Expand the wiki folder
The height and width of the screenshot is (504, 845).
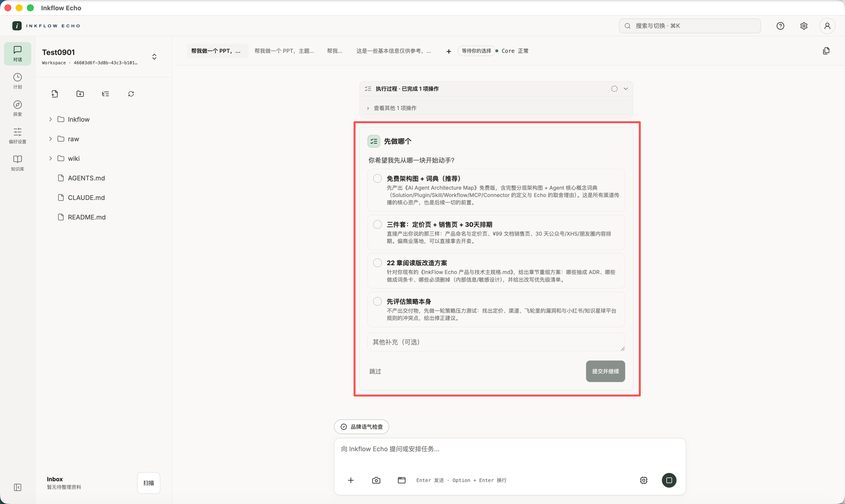click(51, 159)
